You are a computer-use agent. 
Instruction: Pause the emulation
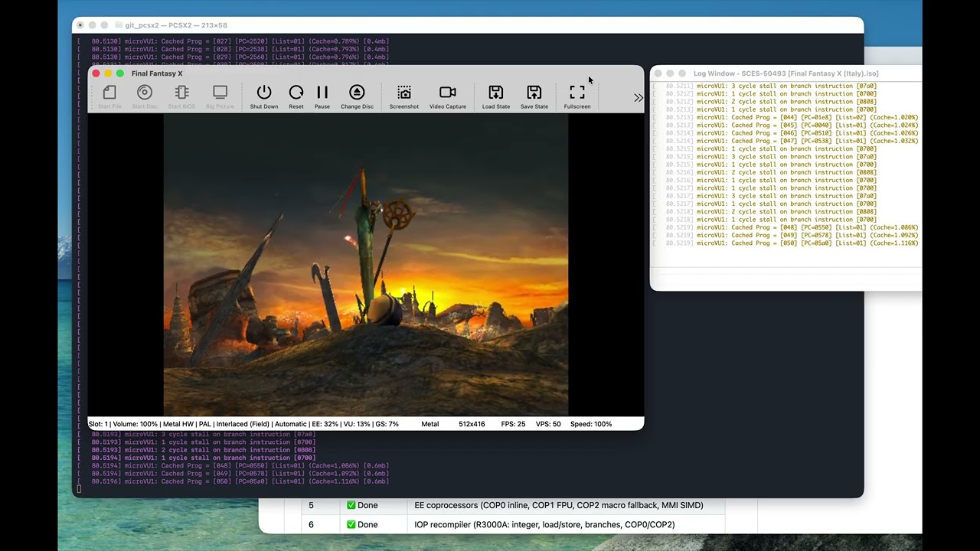pos(322,96)
